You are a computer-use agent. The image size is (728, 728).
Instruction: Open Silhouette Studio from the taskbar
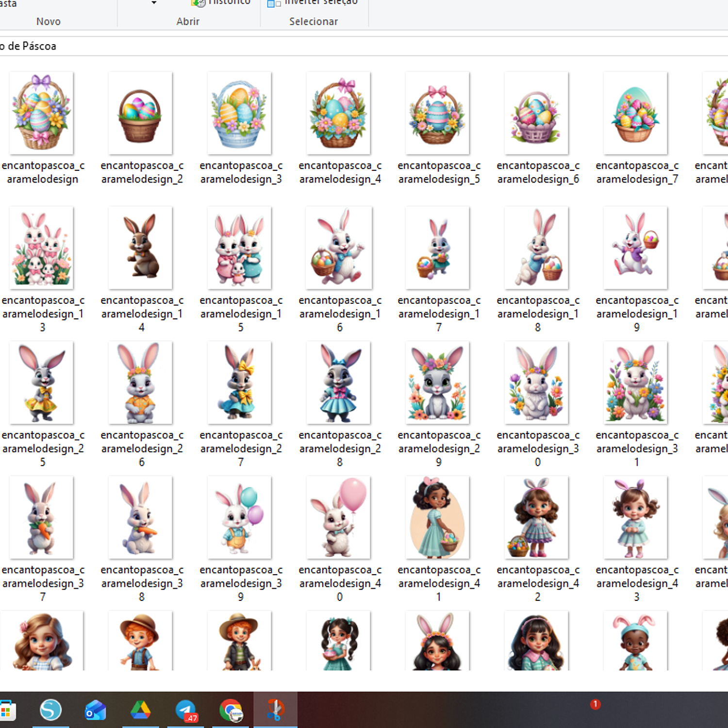point(50,710)
